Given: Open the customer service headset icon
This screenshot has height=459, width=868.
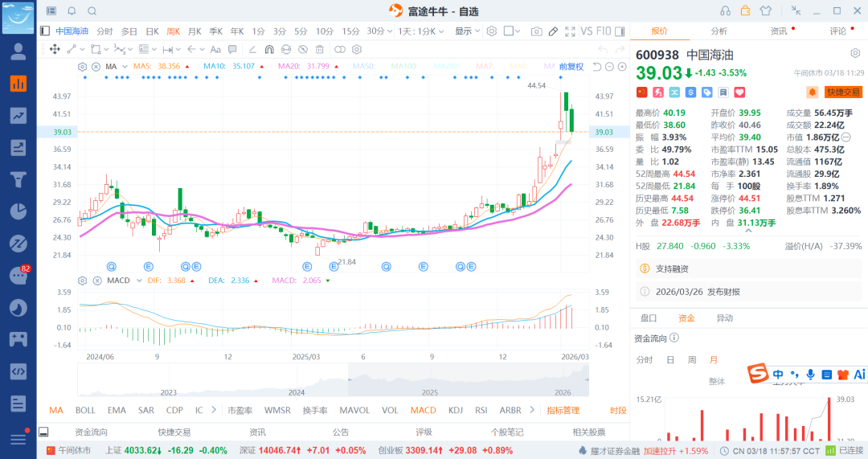Looking at the screenshot, I should pos(725,11).
